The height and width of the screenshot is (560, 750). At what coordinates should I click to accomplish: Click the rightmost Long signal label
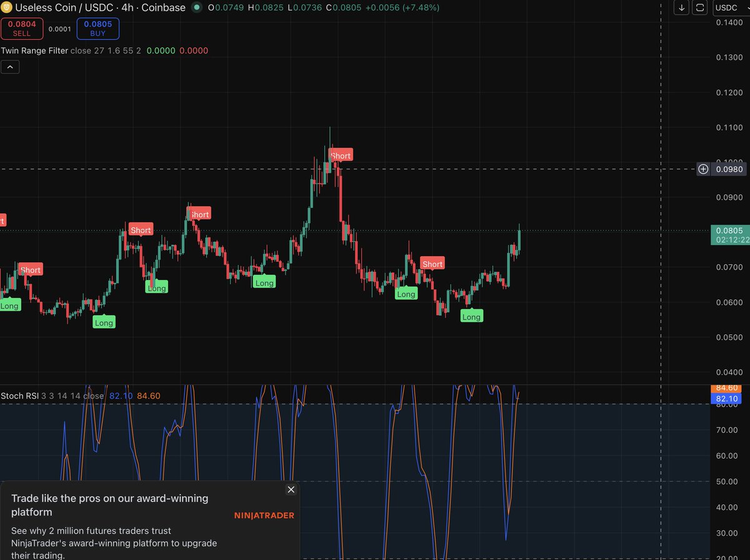[471, 317]
